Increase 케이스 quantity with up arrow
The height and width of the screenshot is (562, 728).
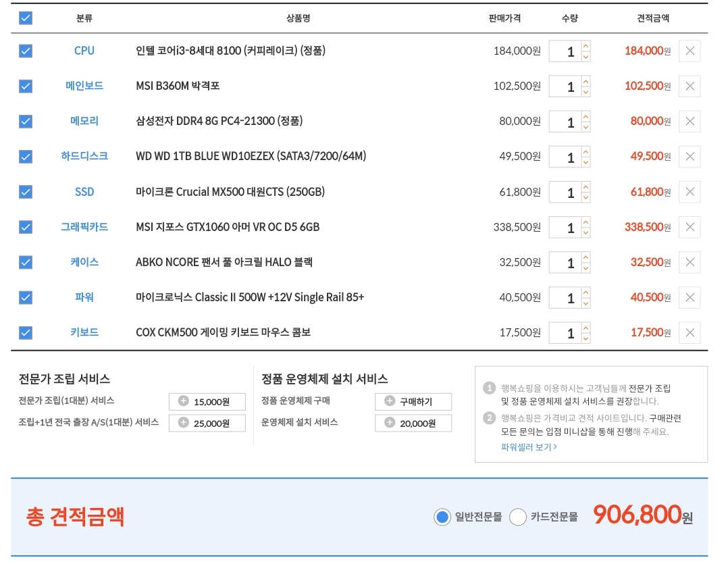(x=586, y=257)
